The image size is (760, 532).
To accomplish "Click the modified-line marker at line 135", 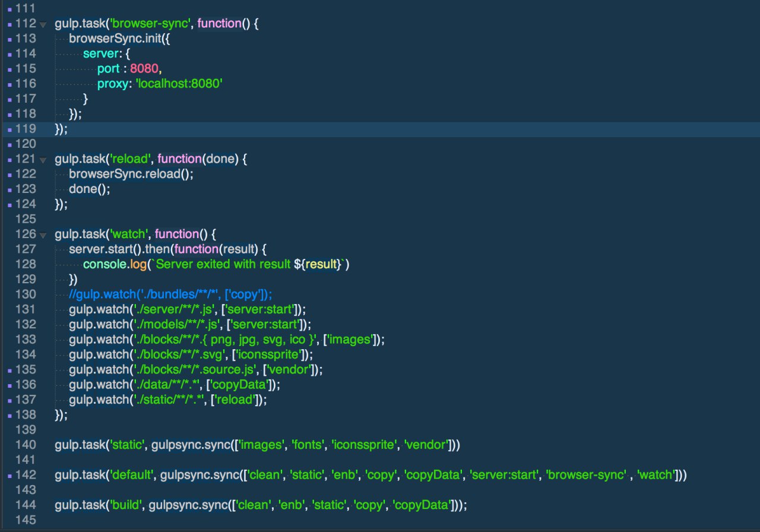I will (10, 370).
